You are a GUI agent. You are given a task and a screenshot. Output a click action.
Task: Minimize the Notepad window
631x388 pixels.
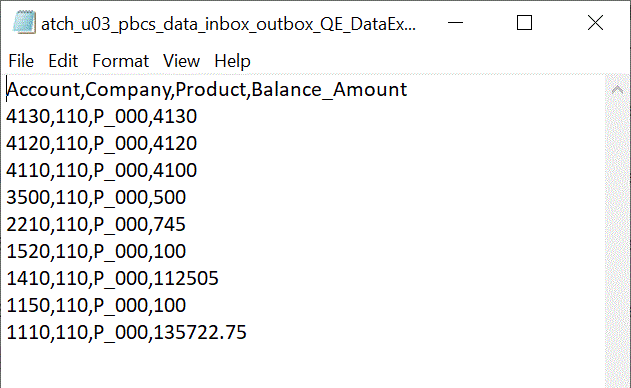pos(456,23)
